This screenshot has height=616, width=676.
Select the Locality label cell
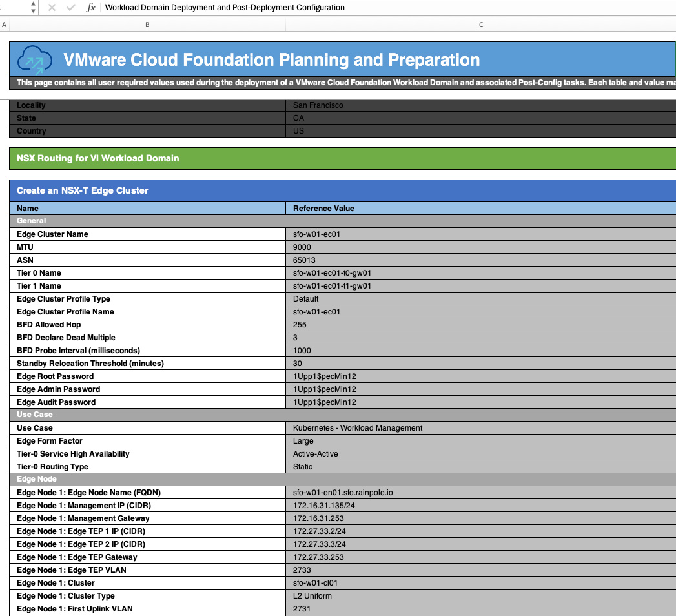pyautogui.click(x=147, y=105)
